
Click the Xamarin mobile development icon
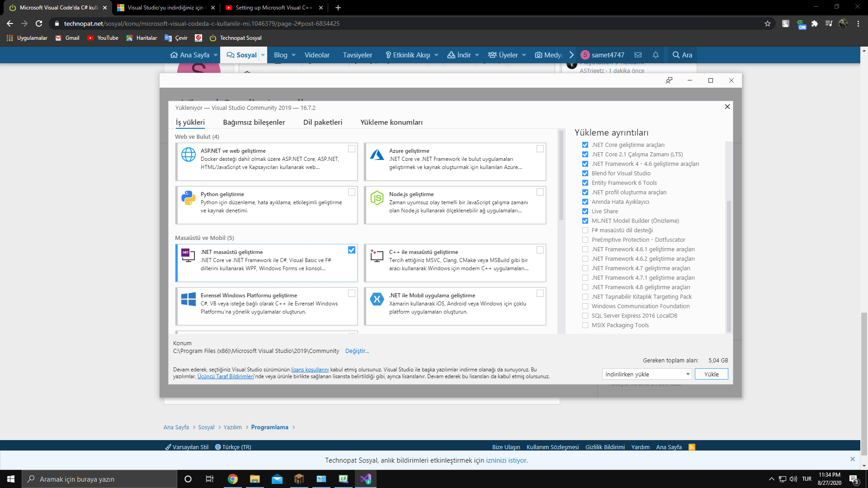[377, 299]
